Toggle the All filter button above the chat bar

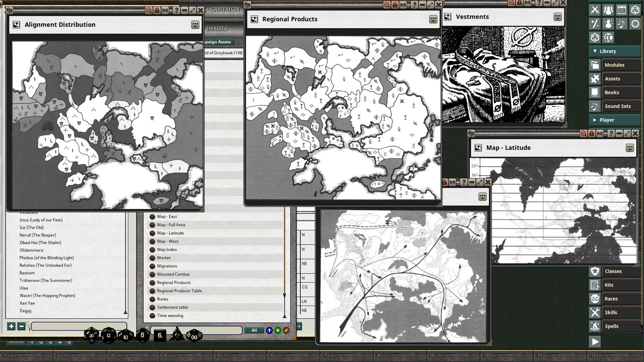254,330
